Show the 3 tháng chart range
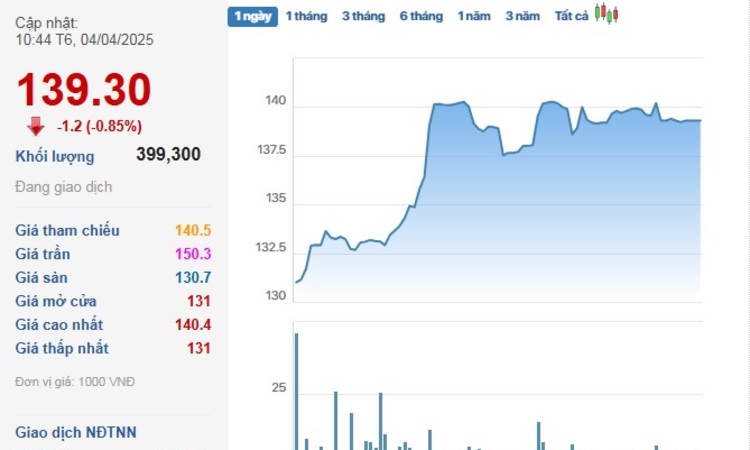Screen dimensions: 750x450 (x=364, y=16)
